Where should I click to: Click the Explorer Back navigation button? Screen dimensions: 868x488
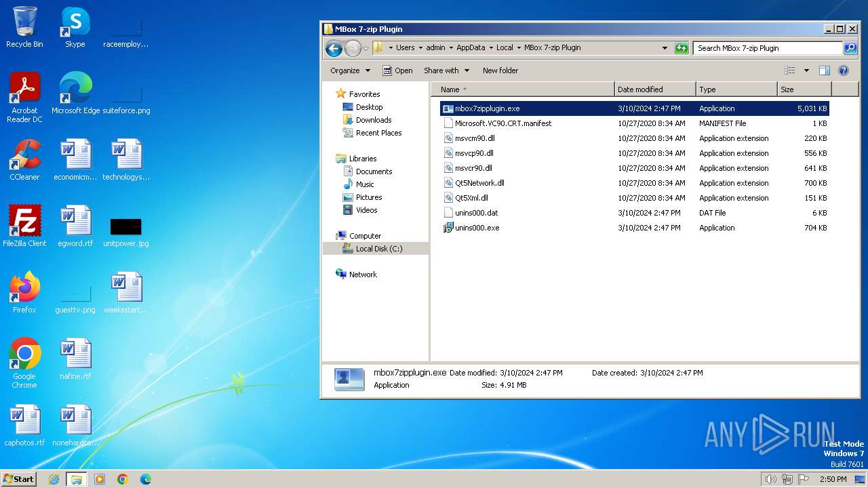[x=334, y=48]
